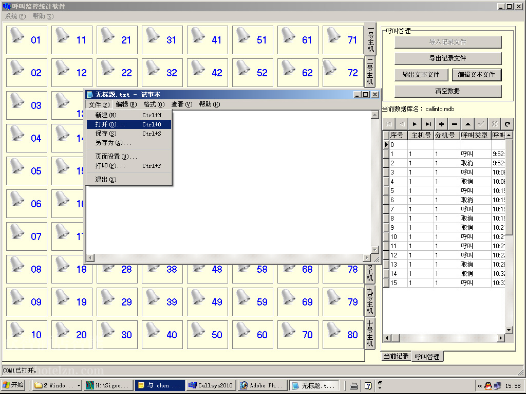The width and height of the screenshot is (526, 394).
Task: Choose the bell for extension 05
Action: pos(17,166)
